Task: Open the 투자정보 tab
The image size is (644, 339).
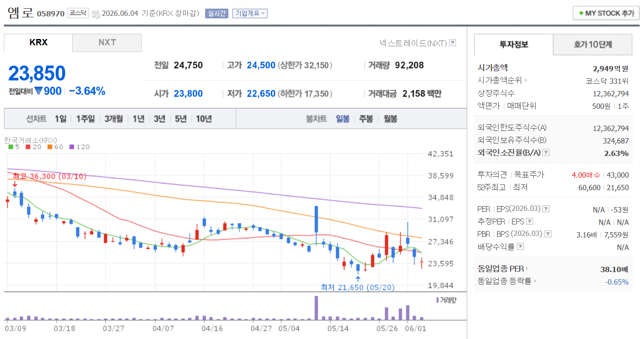Action: [x=513, y=44]
